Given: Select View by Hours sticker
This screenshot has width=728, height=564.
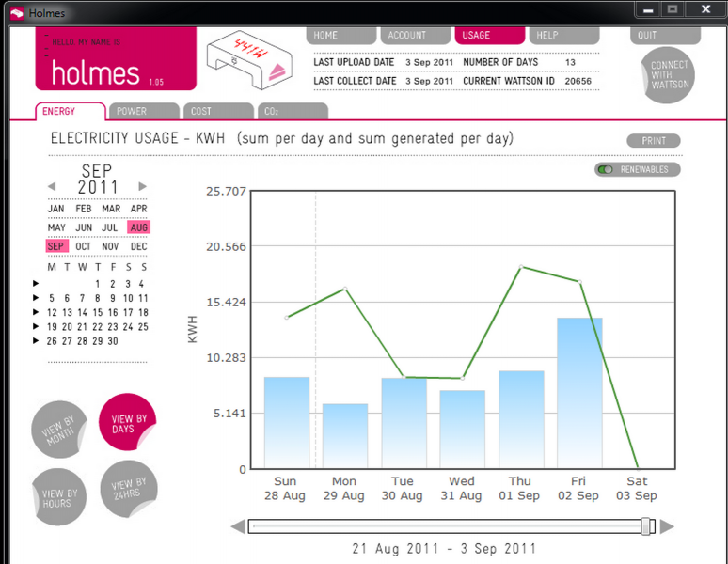Looking at the screenshot, I should (x=59, y=497).
